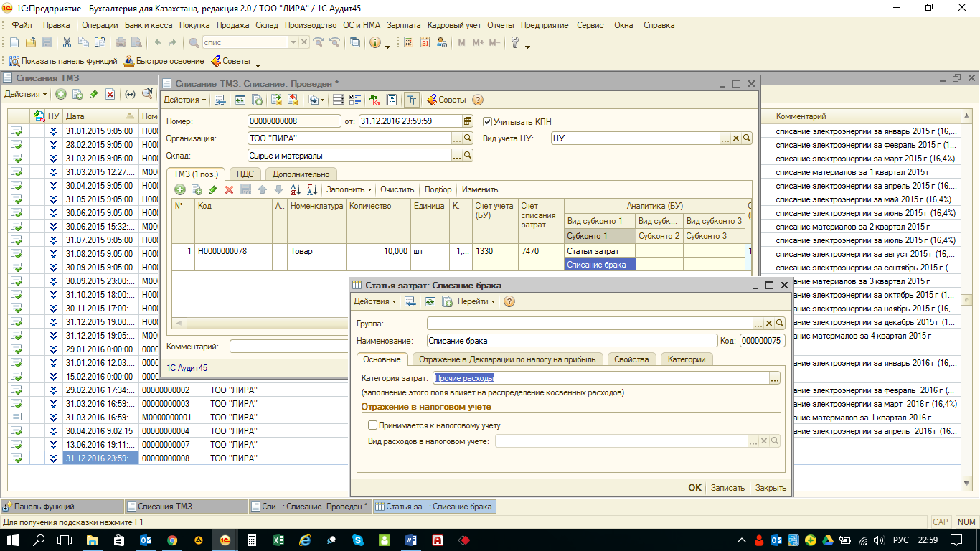The height and width of the screenshot is (551, 980).
Task: Open the Банк и касса menu
Action: [x=149, y=25]
